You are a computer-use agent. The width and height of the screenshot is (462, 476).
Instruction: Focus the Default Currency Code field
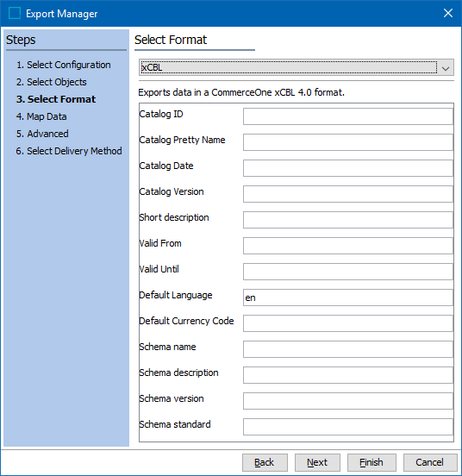(x=348, y=323)
